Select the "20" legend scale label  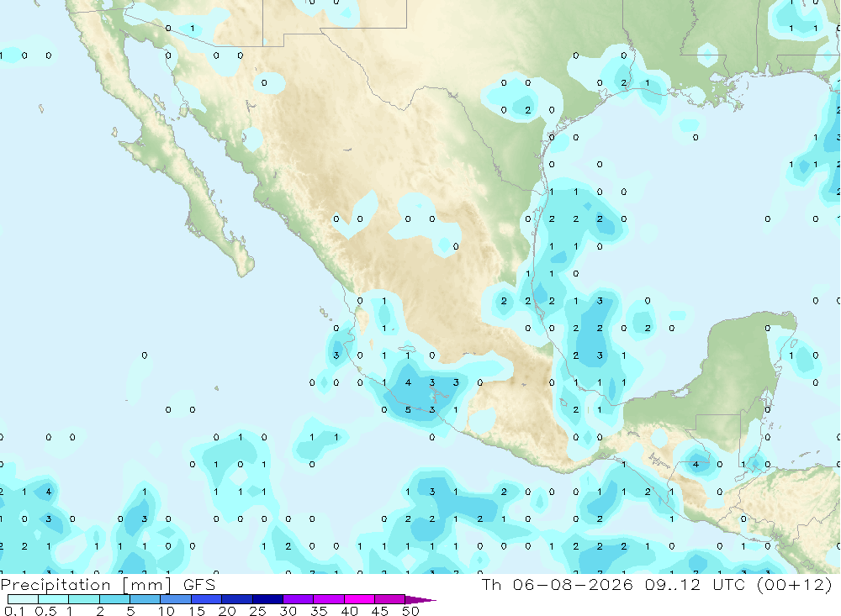[x=227, y=611]
